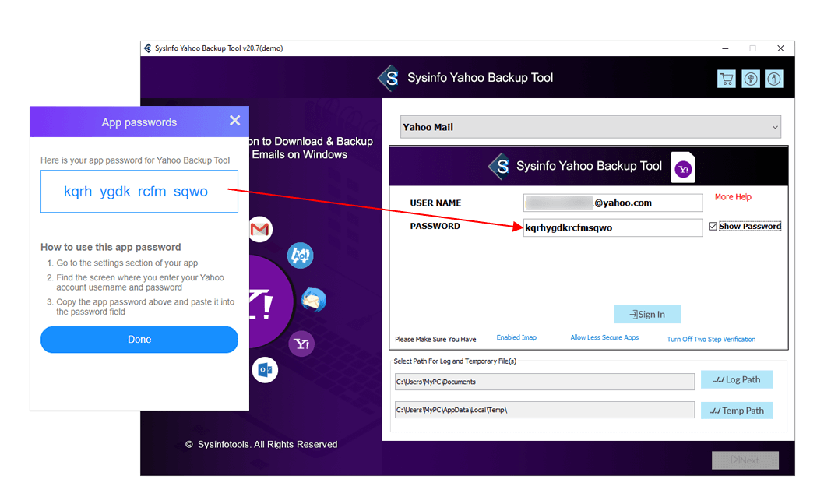
Task: Click the Log Path button
Action: click(x=737, y=379)
